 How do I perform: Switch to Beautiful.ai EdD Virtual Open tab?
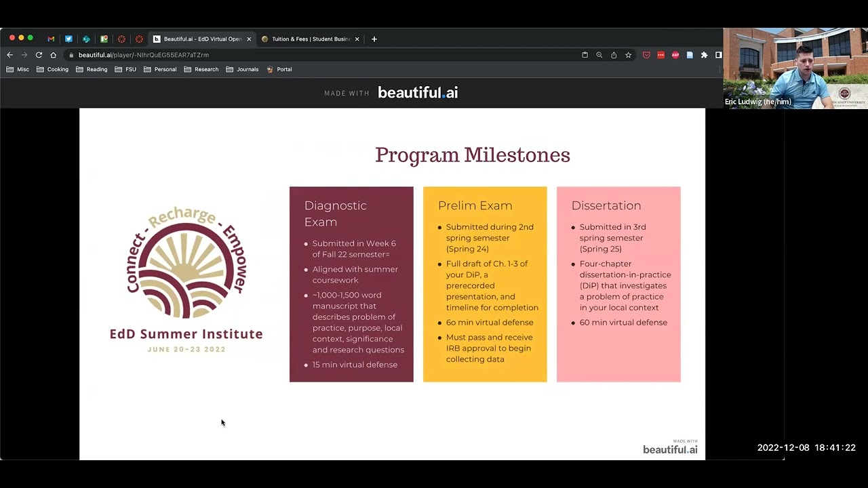[x=202, y=39]
